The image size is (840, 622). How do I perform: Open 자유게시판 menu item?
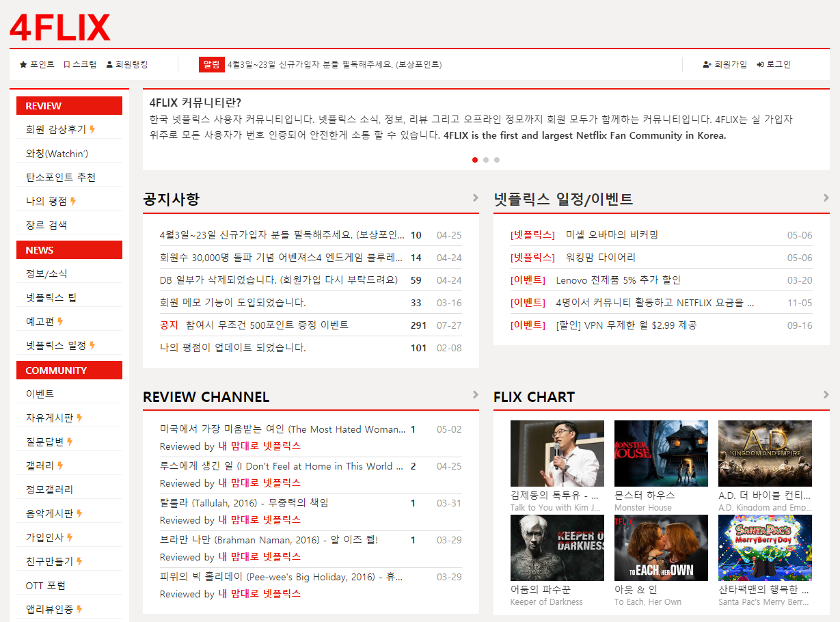pyautogui.click(x=54, y=418)
